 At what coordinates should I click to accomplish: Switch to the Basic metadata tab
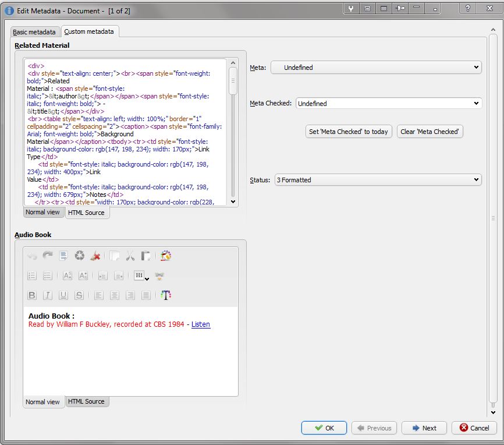coord(36,32)
